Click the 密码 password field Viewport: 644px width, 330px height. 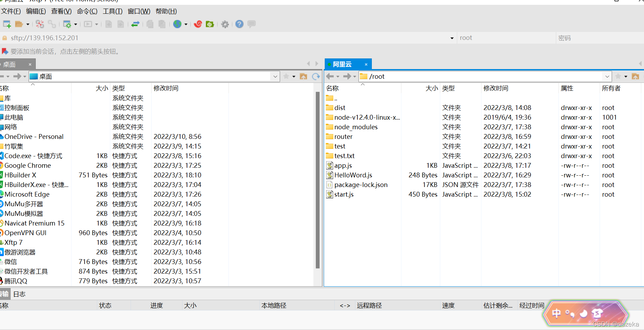(x=600, y=38)
